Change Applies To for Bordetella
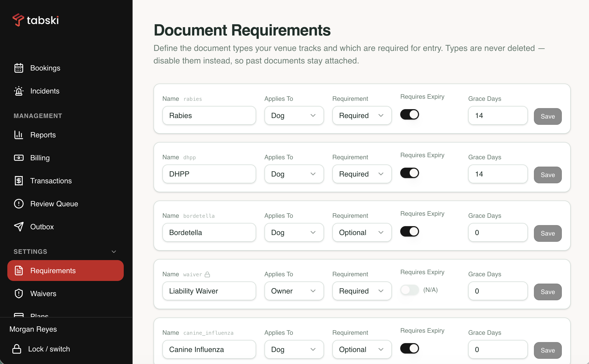This screenshot has width=589, height=364. (294, 232)
